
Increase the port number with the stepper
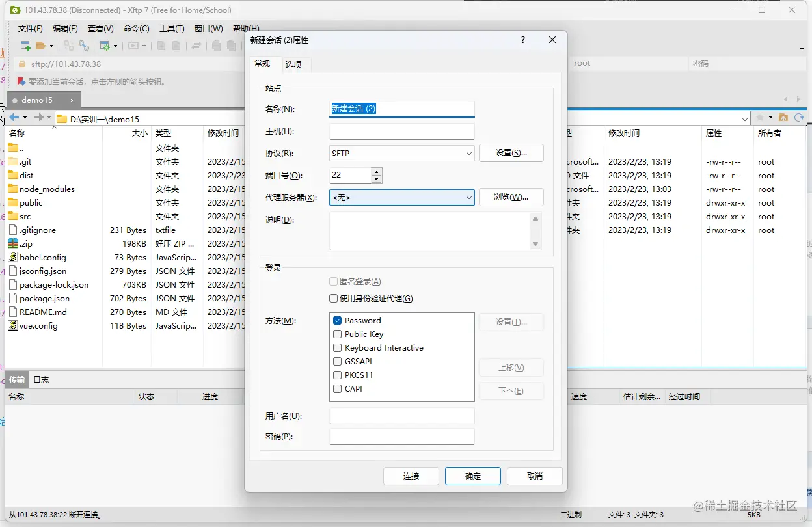(x=376, y=171)
